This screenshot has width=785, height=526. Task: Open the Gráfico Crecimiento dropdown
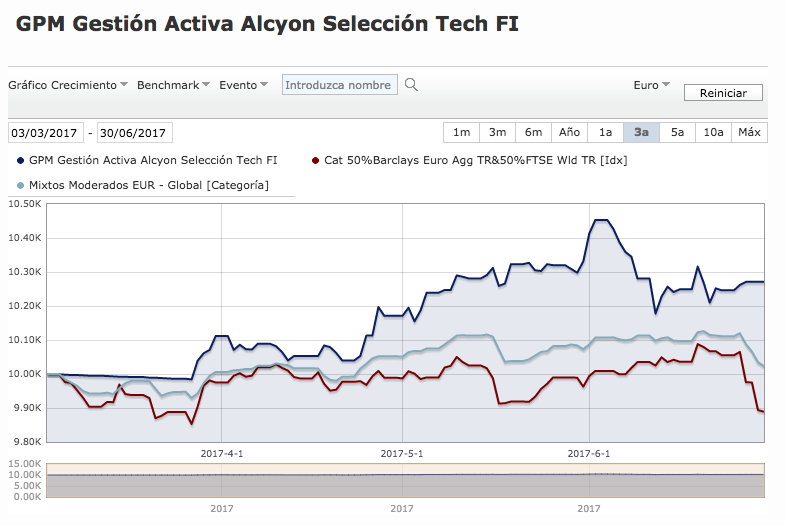coord(68,85)
